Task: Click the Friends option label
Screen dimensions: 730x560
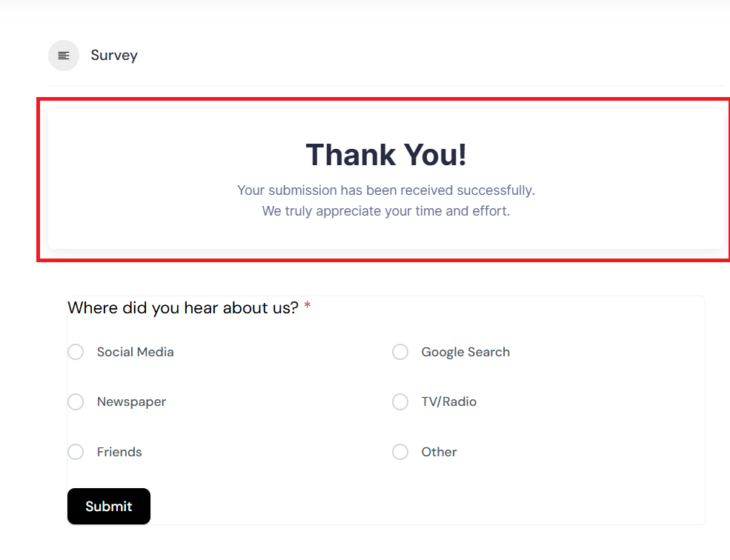Action: pos(119,452)
